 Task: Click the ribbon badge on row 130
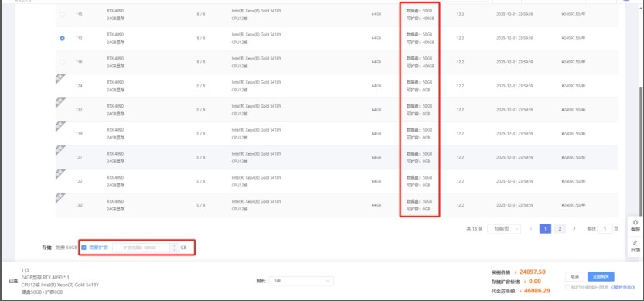(x=60, y=198)
